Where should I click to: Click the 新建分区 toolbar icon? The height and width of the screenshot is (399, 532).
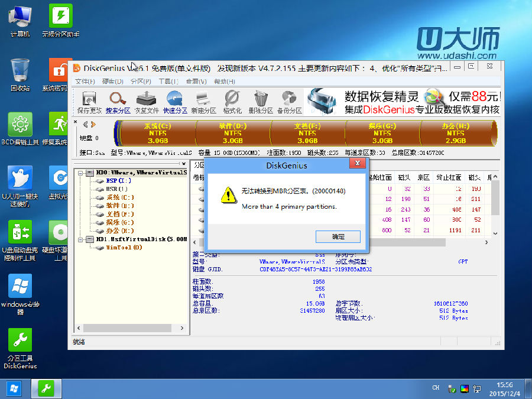(203, 102)
